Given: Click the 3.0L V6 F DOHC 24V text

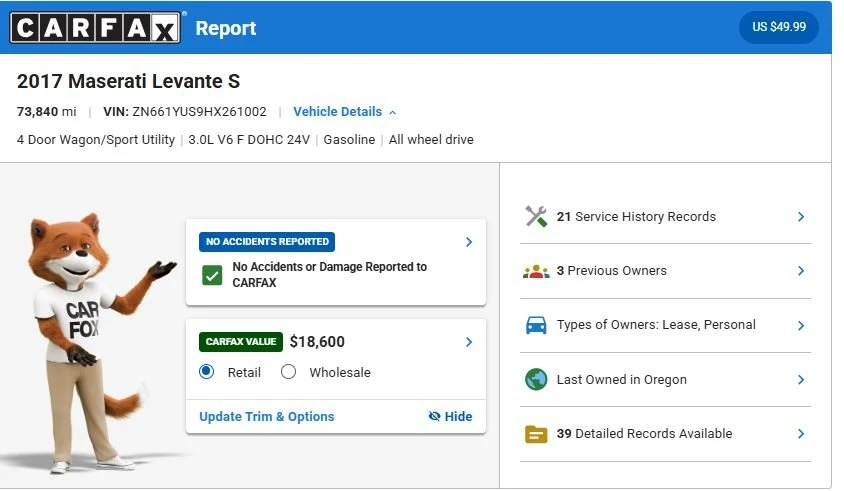Looking at the screenshot, I should coord(249,139).
